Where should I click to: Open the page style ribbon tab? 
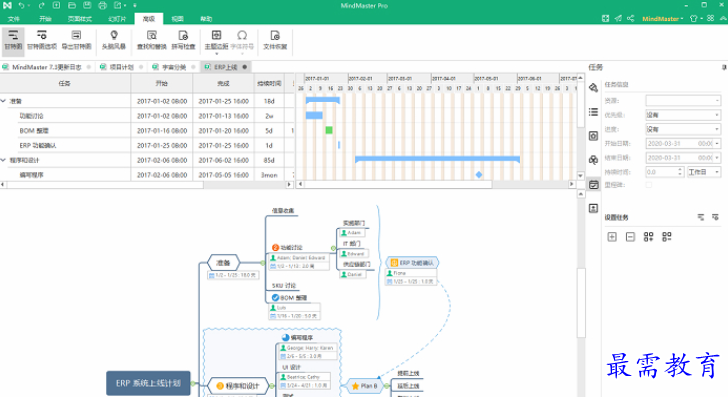[79, 19]
